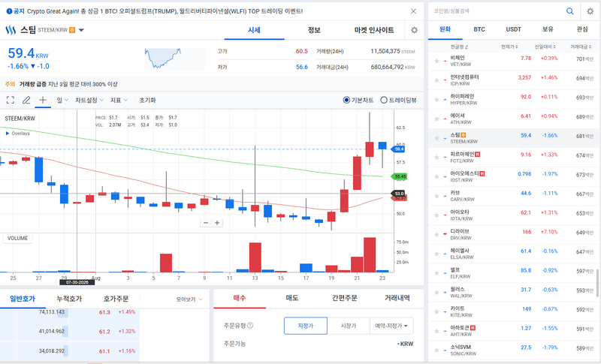The image size is (601, 364).
Task: Open the 마켓 인사이트 tab
Action: coord(373,30)
